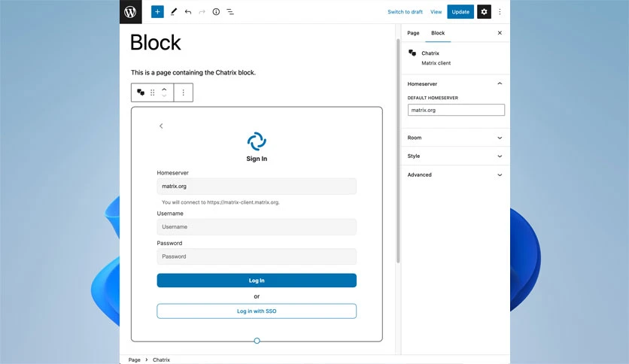Expand the Style panel
Screen dimensions: 629x364
455,156
